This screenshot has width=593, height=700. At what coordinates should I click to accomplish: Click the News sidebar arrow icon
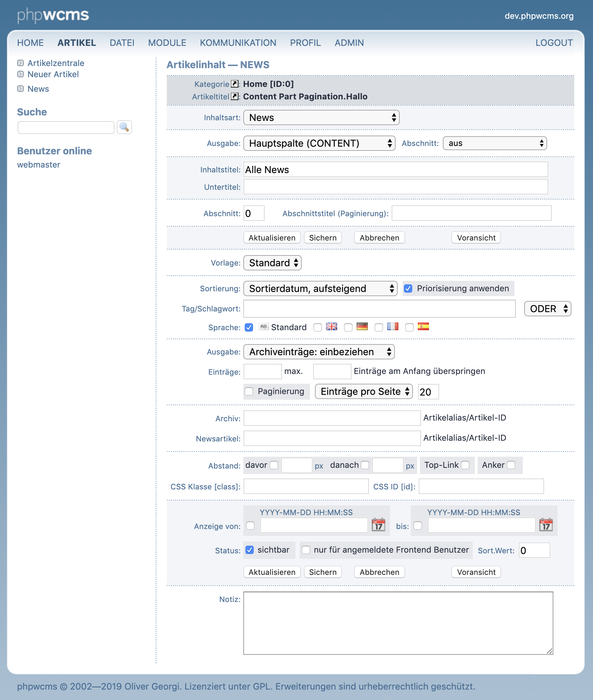click(x=21, y=89)
